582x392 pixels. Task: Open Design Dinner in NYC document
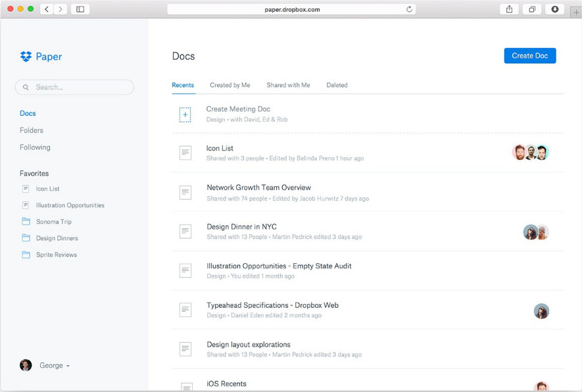241,227
